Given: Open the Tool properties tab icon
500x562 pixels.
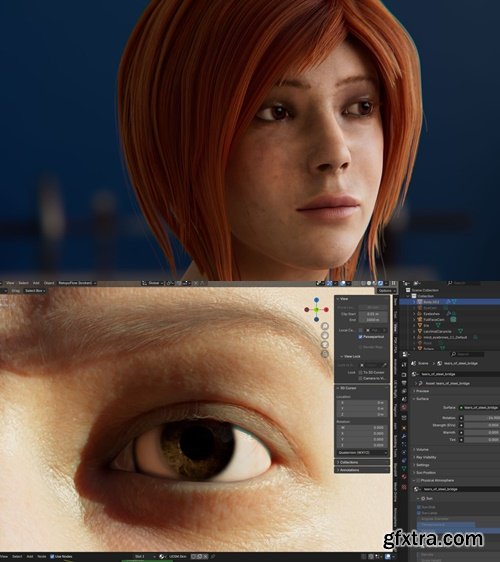Looking at the screenshot, I should pyautogui.click(x=404, y=365).
